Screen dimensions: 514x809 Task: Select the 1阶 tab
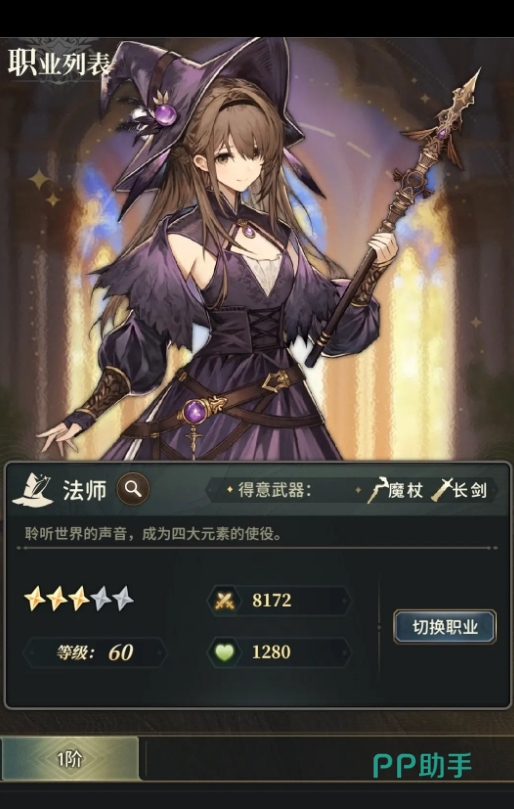(69, 759)
